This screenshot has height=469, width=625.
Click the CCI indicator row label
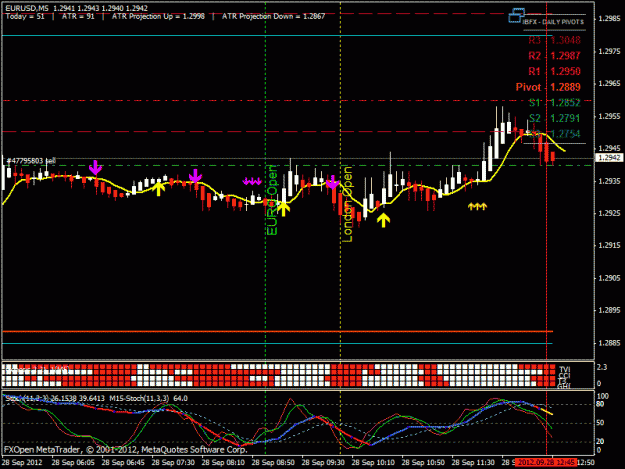pos(564,375)
